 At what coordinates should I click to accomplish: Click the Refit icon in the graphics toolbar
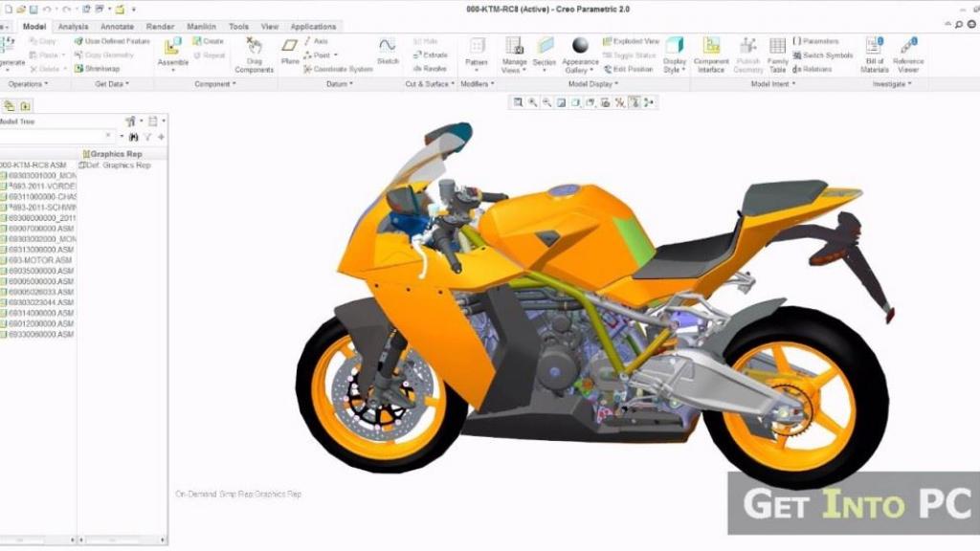(518, 102)
